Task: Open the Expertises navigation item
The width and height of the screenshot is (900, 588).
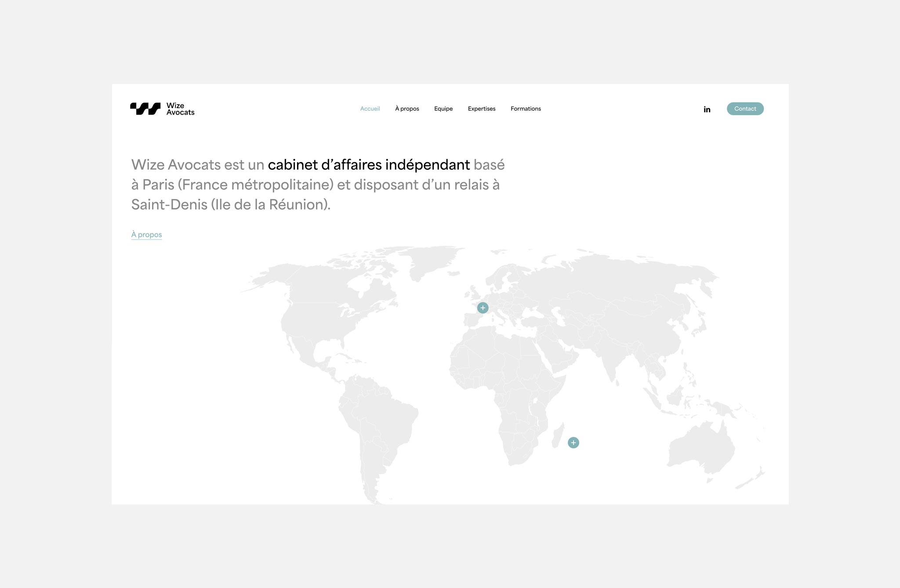Action: pyautogui.click(x=481, y=109)
